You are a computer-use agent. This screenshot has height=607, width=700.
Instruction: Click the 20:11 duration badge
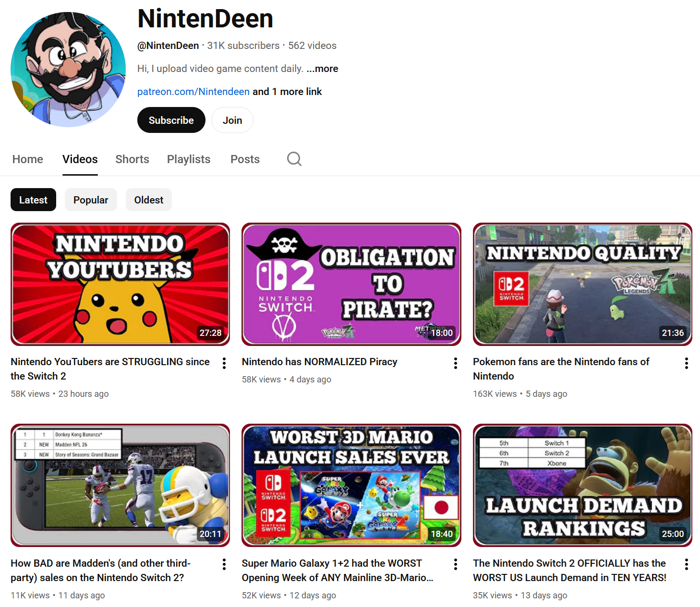[211, 534]
